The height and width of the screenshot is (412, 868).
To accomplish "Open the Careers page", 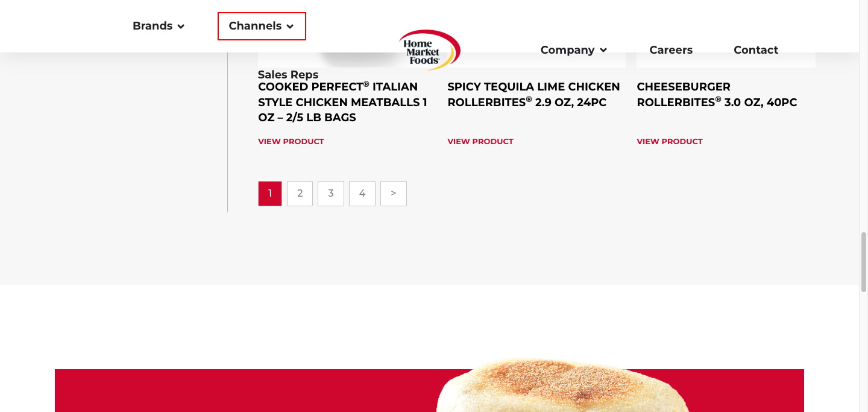I will [x=671, y=50].
